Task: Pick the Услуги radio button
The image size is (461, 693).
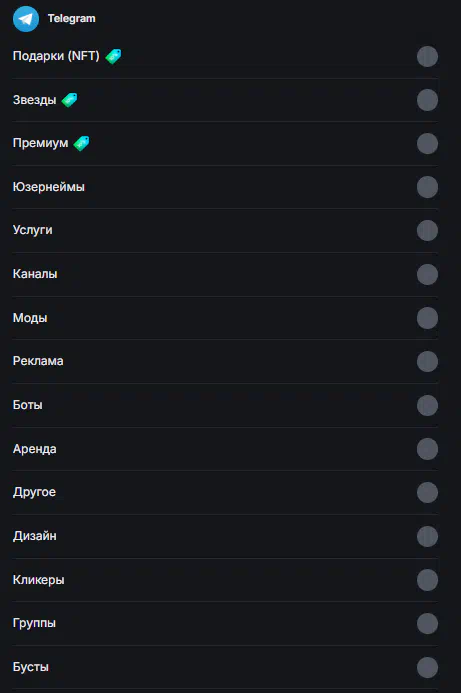Action: point(427,230)
